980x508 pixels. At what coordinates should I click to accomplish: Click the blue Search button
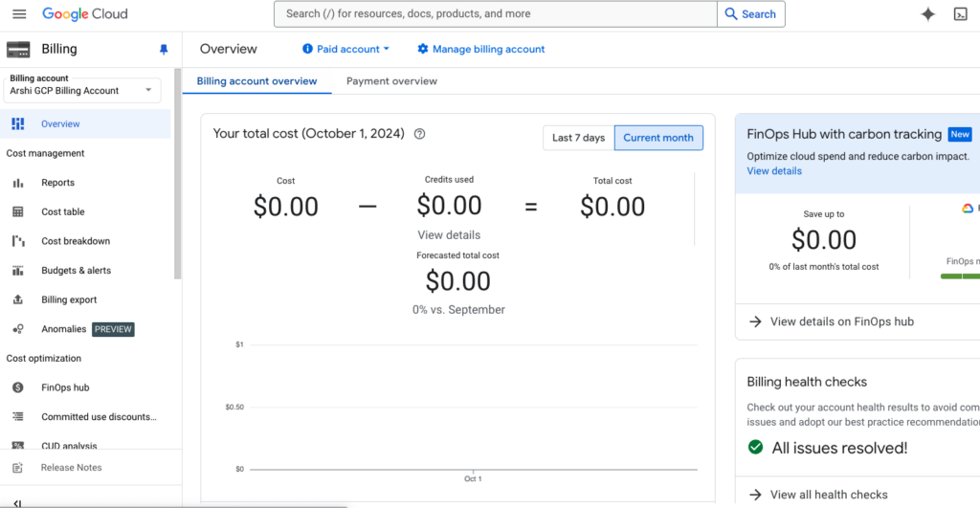click(751, 13)
